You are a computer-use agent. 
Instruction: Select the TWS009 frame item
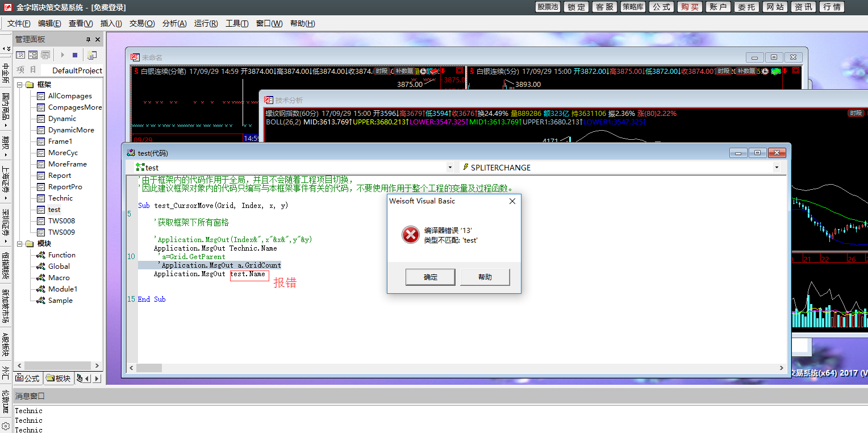[61, 232]
